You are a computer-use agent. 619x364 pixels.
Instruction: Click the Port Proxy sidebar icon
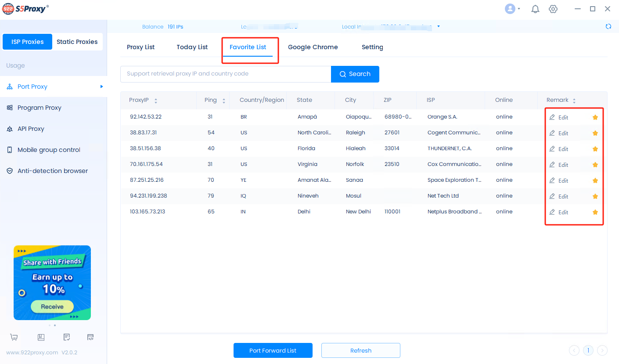click(x=10, y=86)
